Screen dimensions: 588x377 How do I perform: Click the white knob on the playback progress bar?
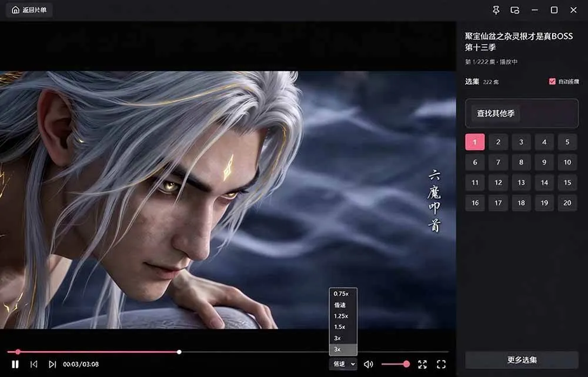pos(179,352)
